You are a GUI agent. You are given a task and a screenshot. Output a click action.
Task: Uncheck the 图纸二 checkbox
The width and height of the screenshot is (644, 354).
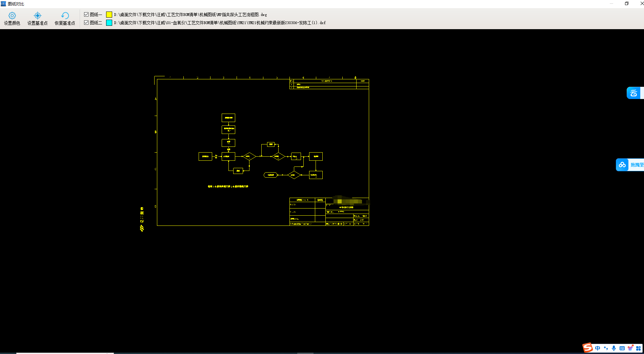86,22
